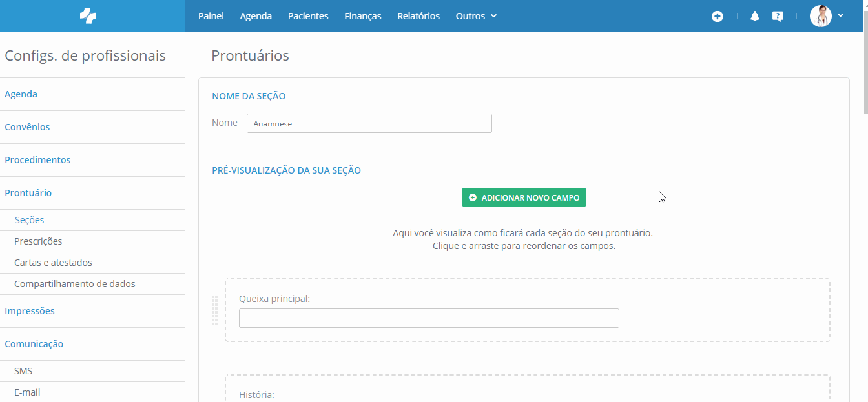This screenshot has width=868, height=402.
Task: Open Prescrições sidebar sub-item
Action: [92, 241]
